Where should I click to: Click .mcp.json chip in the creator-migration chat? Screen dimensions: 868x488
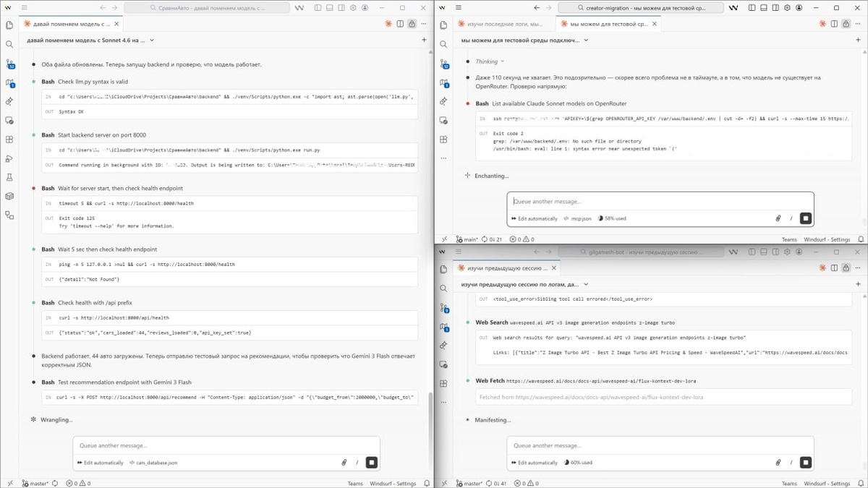(x=577, y=218)
